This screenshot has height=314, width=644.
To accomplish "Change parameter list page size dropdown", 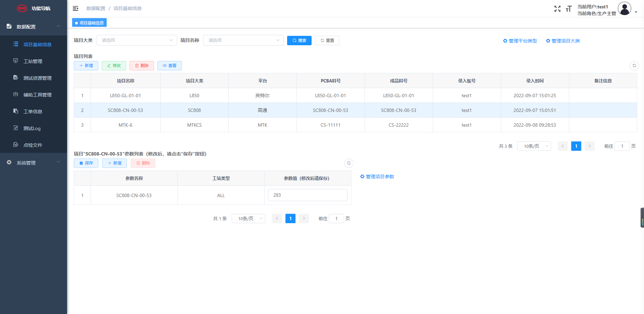I will pyautogui.click(x=249, y=218).
